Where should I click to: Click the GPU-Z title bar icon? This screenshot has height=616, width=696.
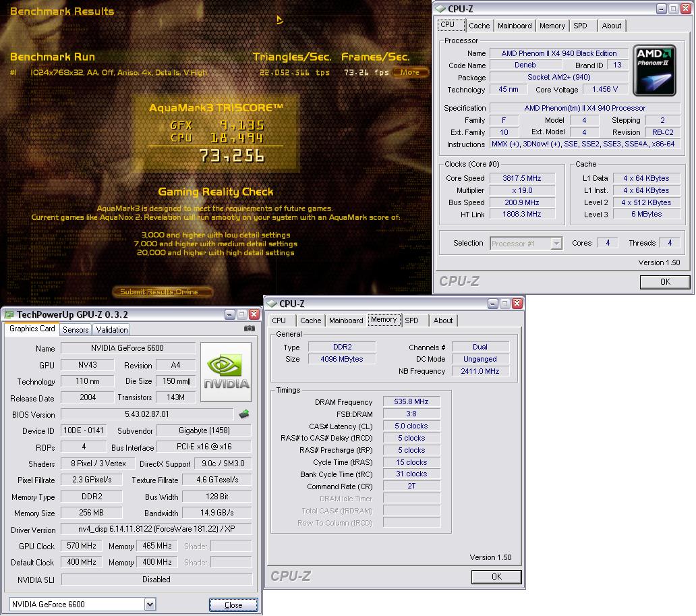pyautogui.click(x=9, y=314)
